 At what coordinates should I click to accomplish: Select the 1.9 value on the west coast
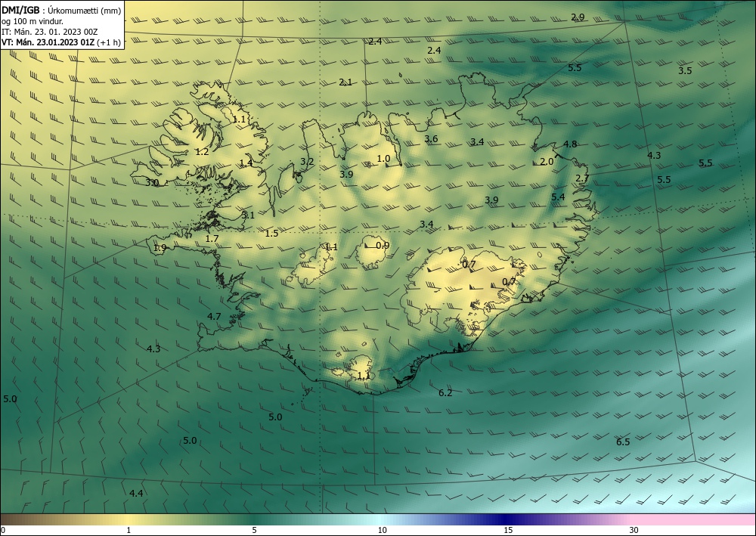160,248
